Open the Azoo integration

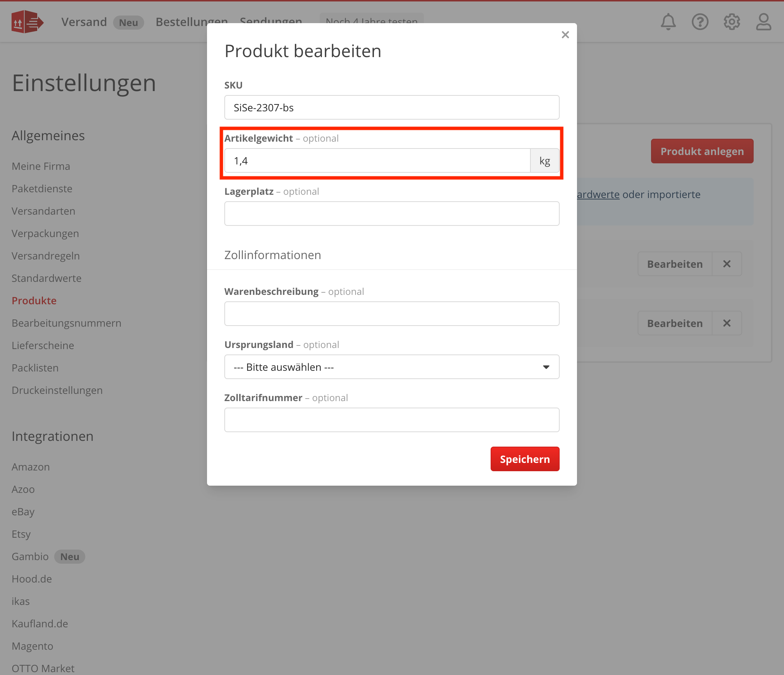23,489
